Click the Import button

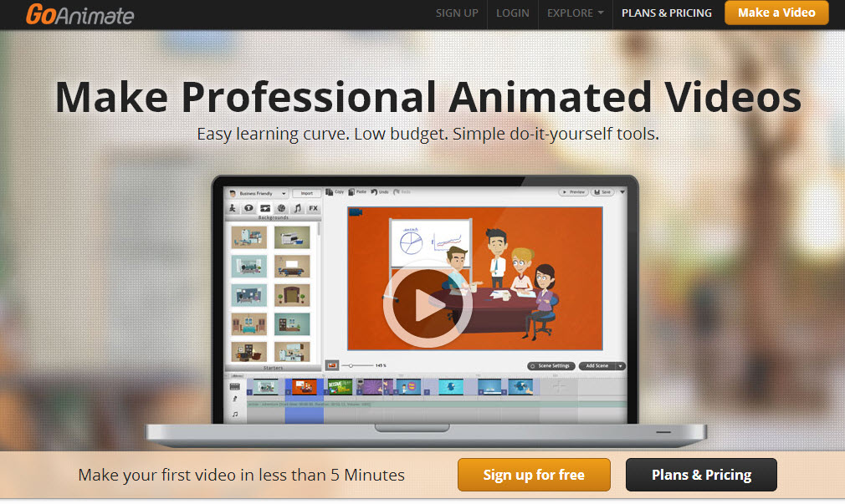[x=307, y=193]
